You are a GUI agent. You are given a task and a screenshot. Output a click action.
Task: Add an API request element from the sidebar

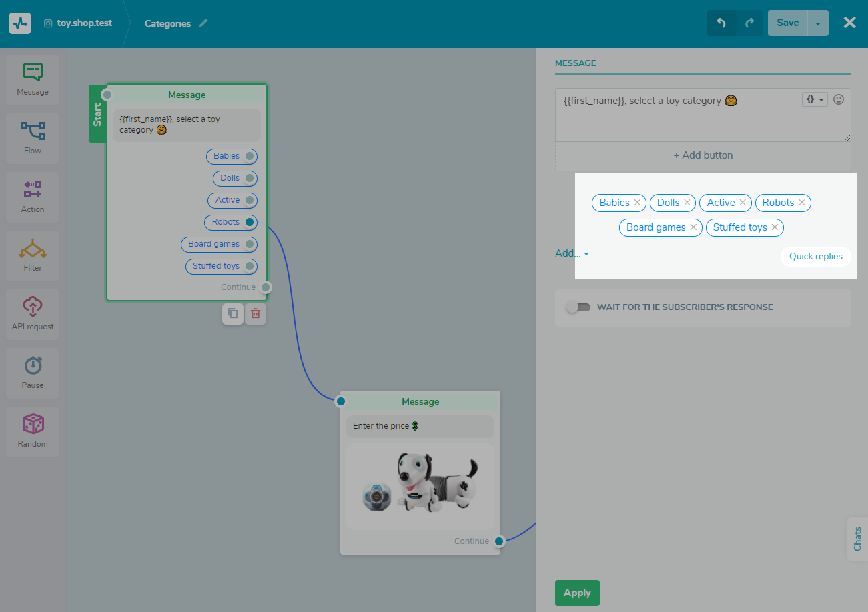(33, 315)
